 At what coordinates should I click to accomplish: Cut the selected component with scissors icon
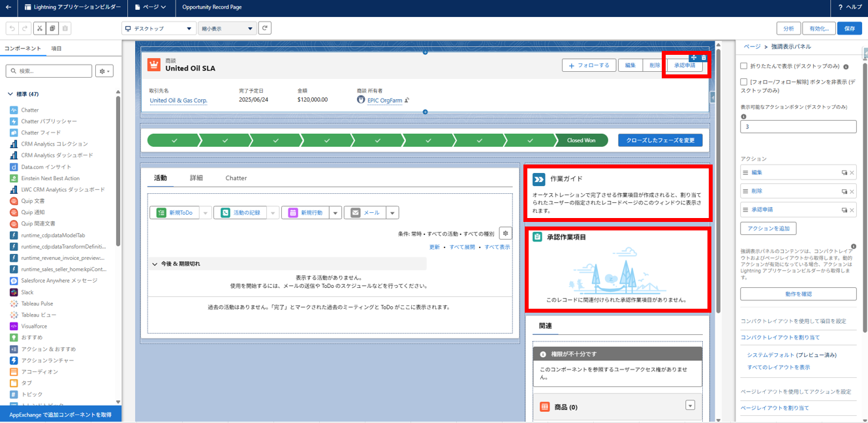pos(39,29)
